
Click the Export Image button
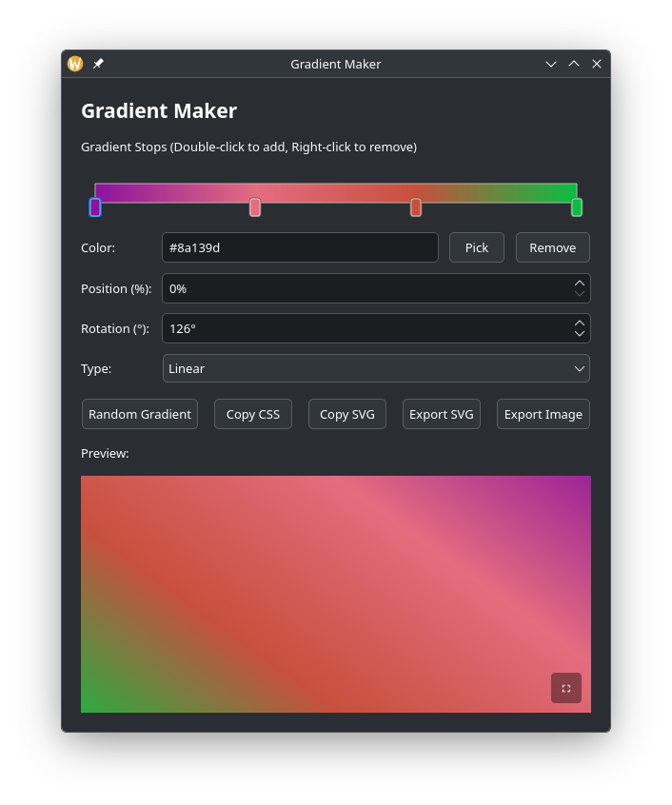pyautogui.click(x=544, y=414)
